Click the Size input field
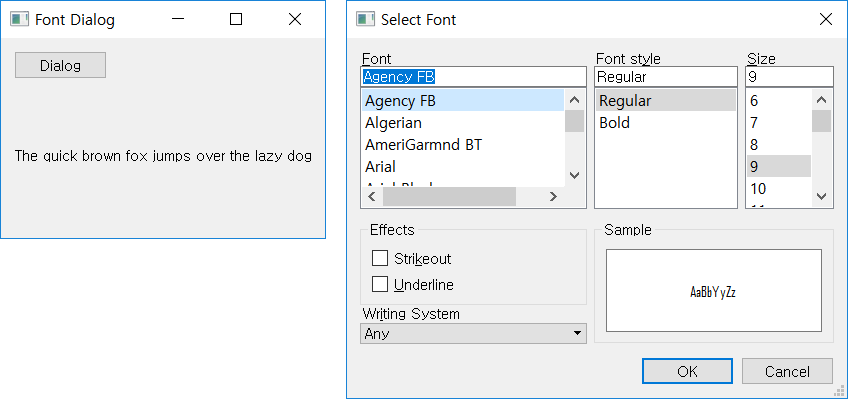Screen dimensions: 848x399 (789, 77)
